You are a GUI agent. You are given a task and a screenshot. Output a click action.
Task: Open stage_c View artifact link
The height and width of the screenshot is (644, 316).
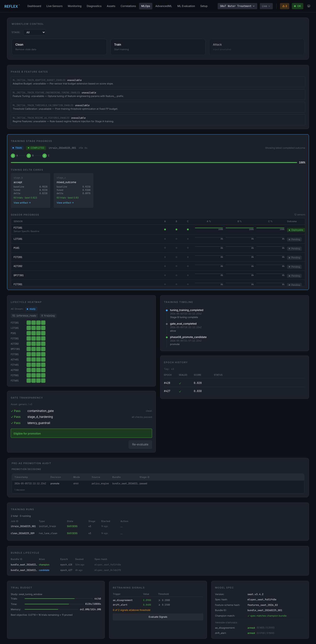click(65, 203)
